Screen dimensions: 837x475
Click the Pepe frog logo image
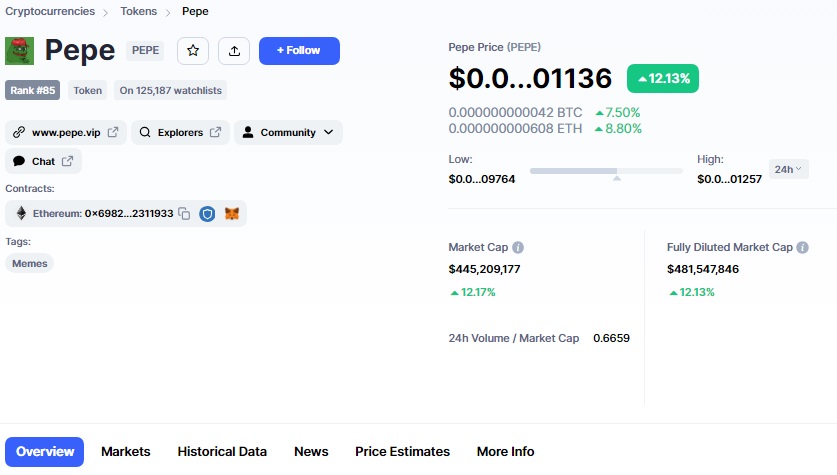pyautogui.click(x=20, y=51)
